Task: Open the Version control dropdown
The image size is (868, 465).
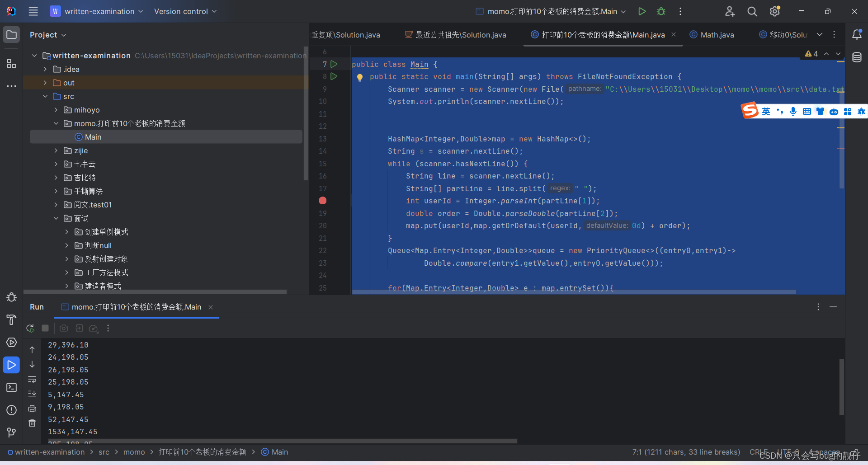Action: coord(185,11)
